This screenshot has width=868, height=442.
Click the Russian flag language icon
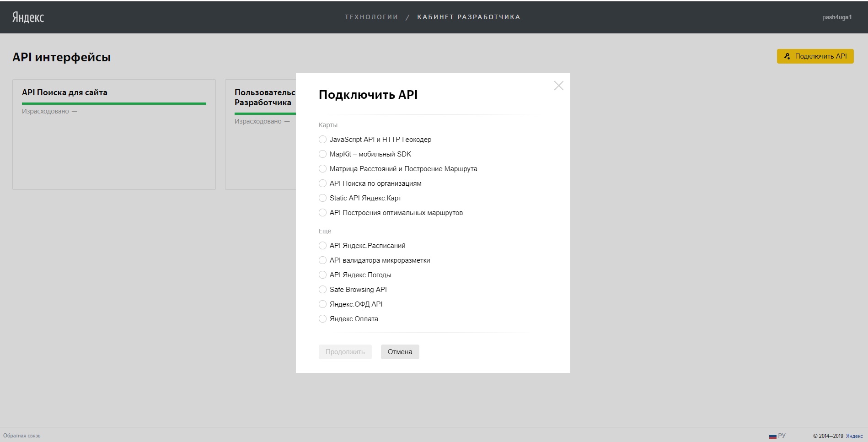click(772, 436)
